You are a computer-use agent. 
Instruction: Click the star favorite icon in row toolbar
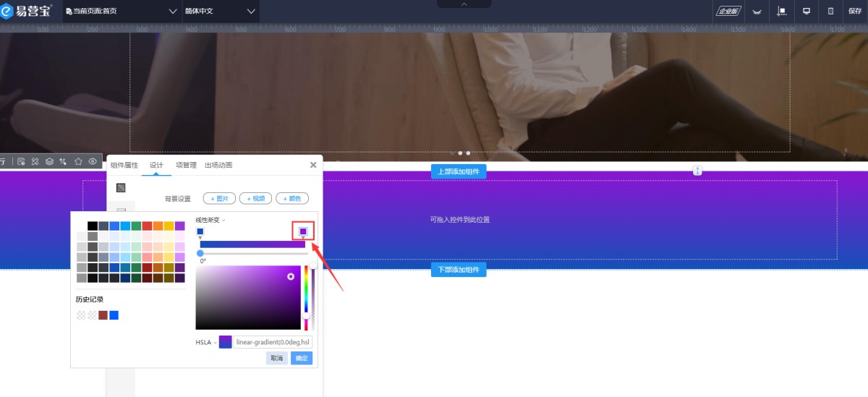click(x=78, y=161)
